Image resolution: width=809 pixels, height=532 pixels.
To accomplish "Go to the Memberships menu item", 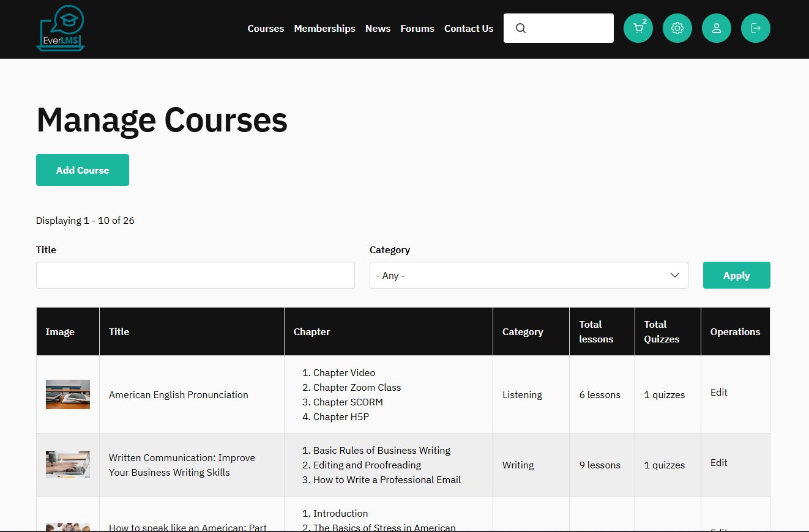I will point(324,29).
